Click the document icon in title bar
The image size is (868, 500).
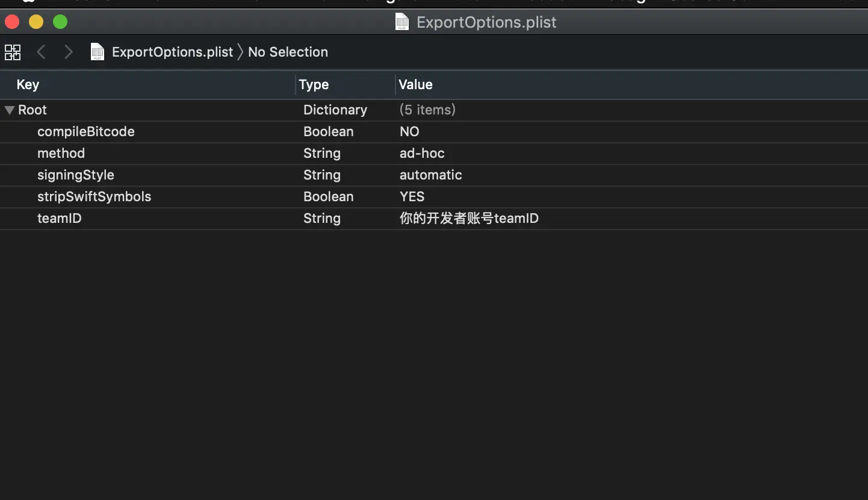click(402, 22)
